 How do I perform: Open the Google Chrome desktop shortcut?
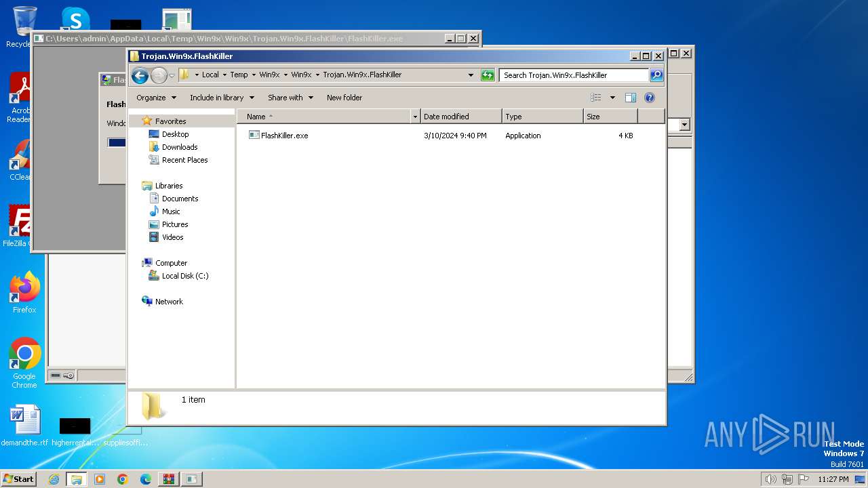24,363
